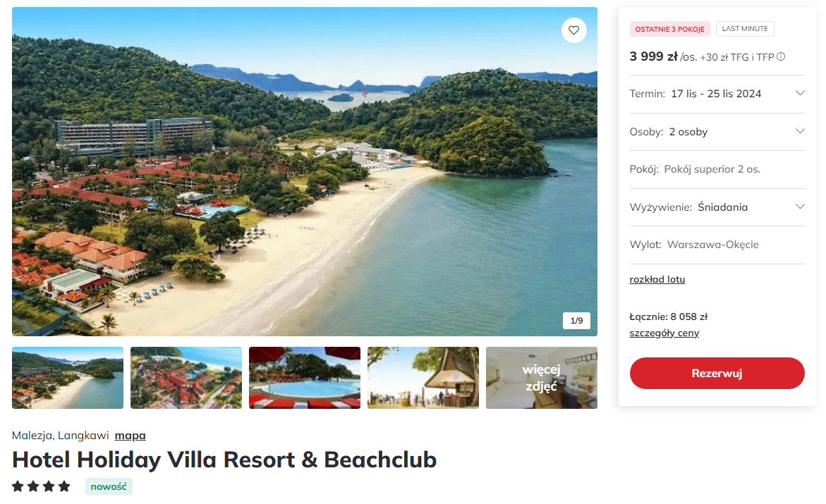Click the LAST MINUTE badge
The height and width of the screenshot is (504, 826).
tap(745, 29)
